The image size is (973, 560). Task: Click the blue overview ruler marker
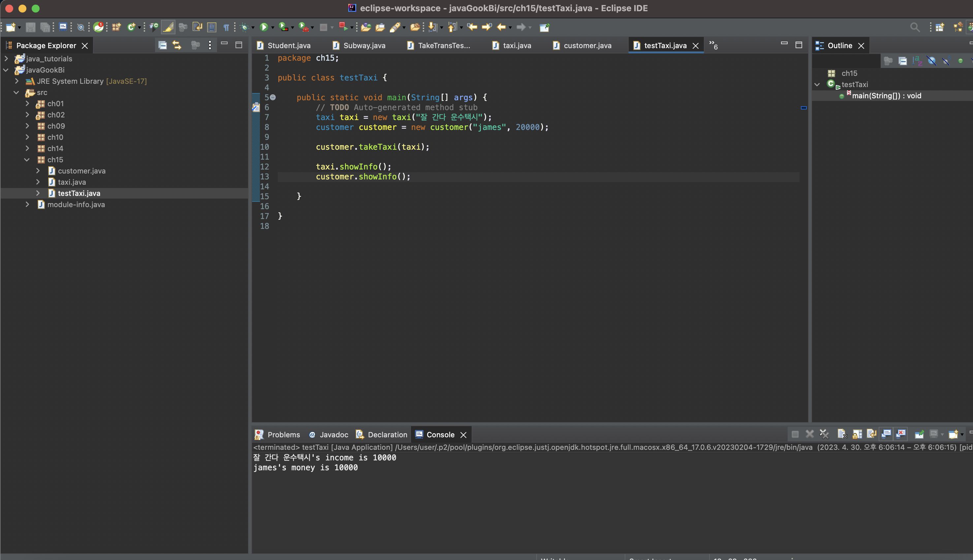803,108
